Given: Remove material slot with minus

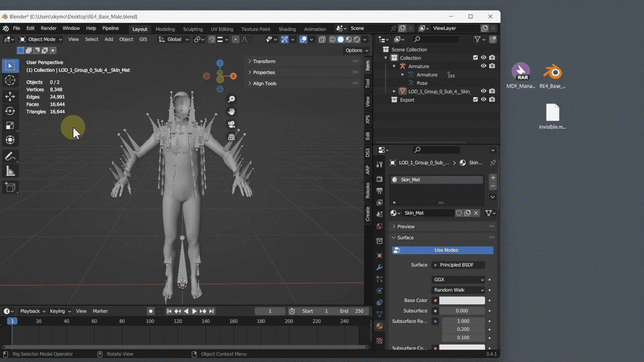Looking at the screenshot, I should [x=493, y=187].
